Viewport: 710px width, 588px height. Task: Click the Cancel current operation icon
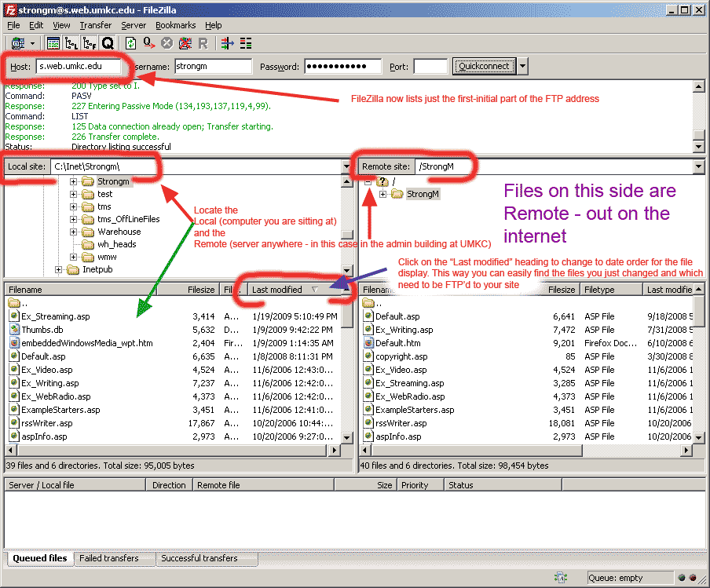coord(167,43)
